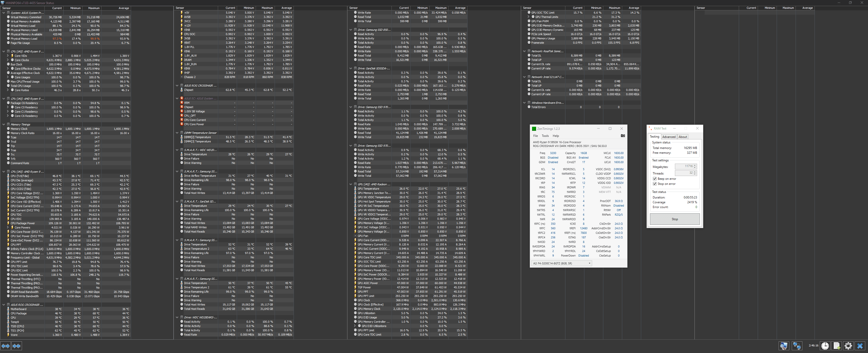Click the HWiNFO64 title bar app icon

[x=3, y=3]
